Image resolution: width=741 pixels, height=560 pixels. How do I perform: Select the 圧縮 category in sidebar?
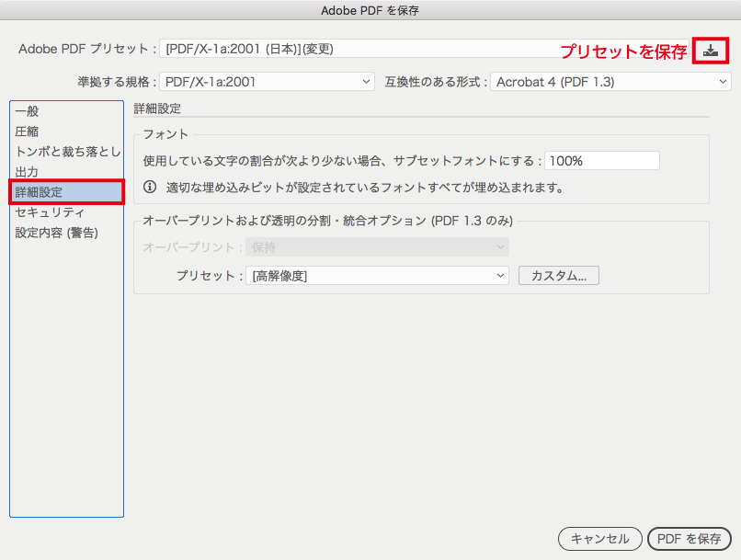tap(66, 131)
